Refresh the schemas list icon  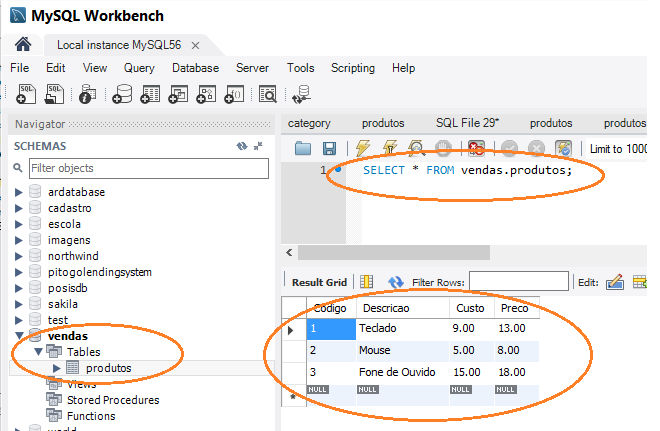[x=242, y=146]
